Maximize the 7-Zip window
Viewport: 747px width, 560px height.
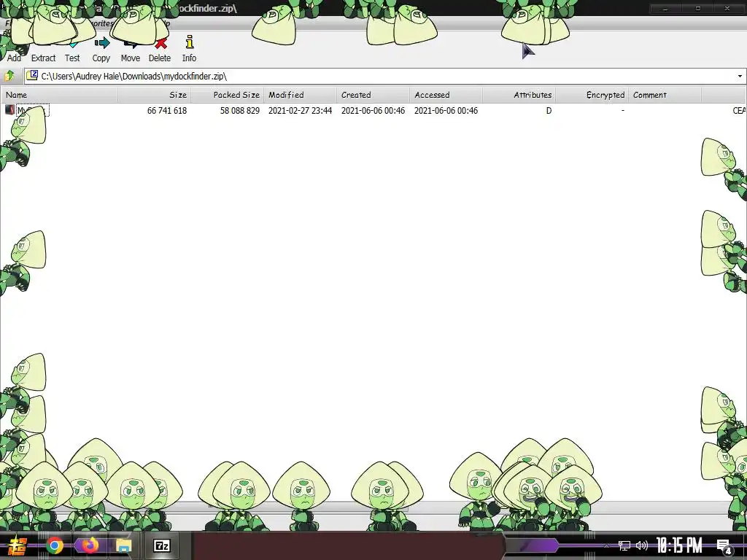pos(698,8)
